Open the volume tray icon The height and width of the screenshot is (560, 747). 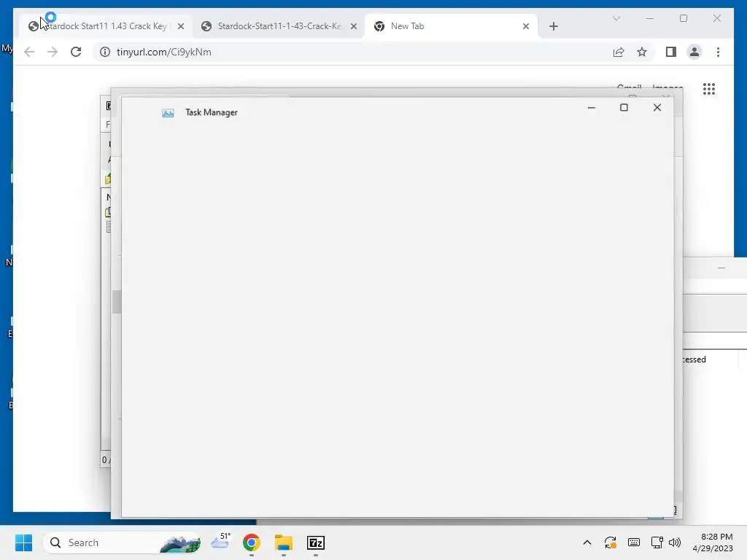(x=675, y=542)
